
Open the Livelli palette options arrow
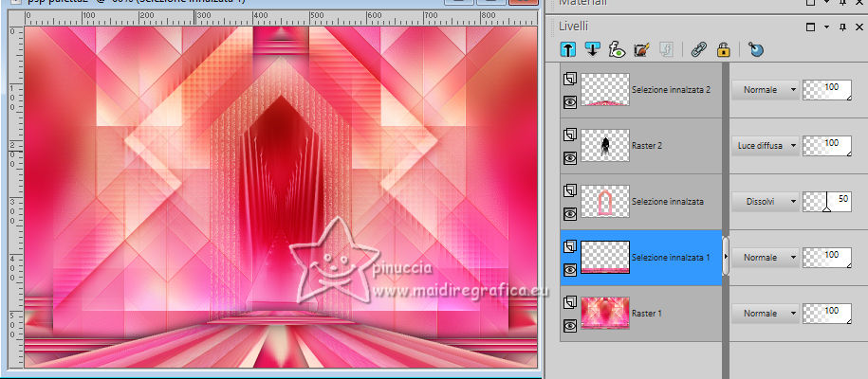(x=826, y=27)
